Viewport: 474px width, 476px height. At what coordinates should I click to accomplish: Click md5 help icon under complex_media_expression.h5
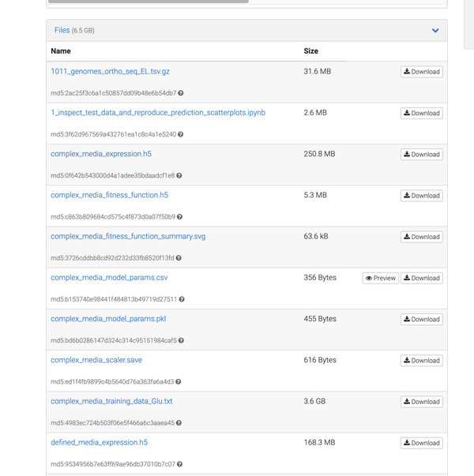click(179, 176)
